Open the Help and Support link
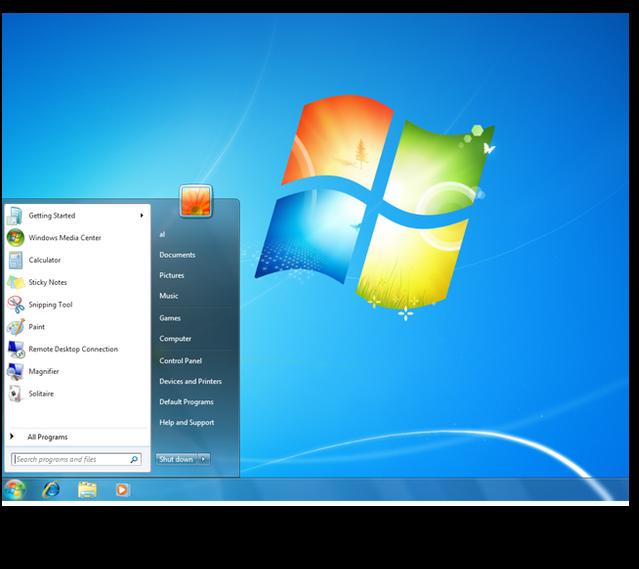The height and width of the screenshot is (569, 639). coord(186,423)
